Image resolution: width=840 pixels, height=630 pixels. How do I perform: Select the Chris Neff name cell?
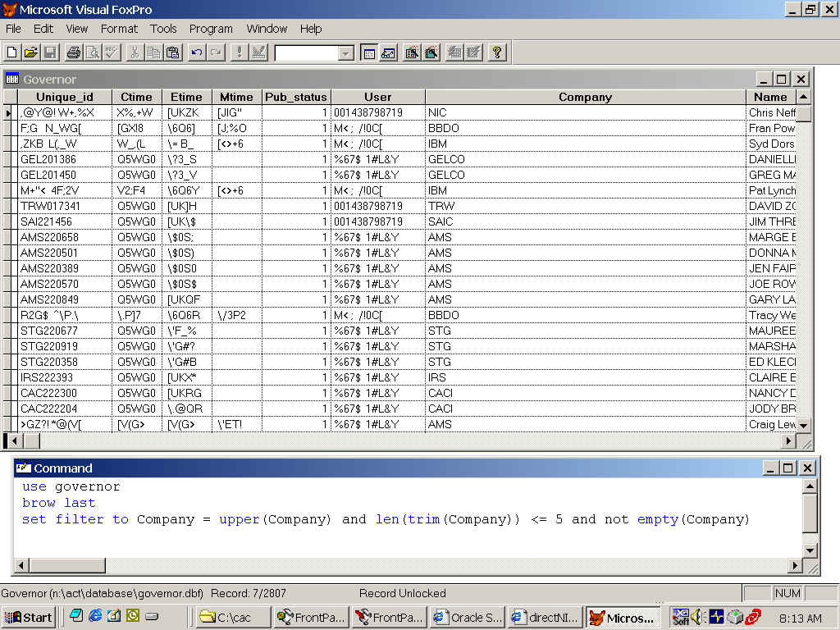point(771,112)
